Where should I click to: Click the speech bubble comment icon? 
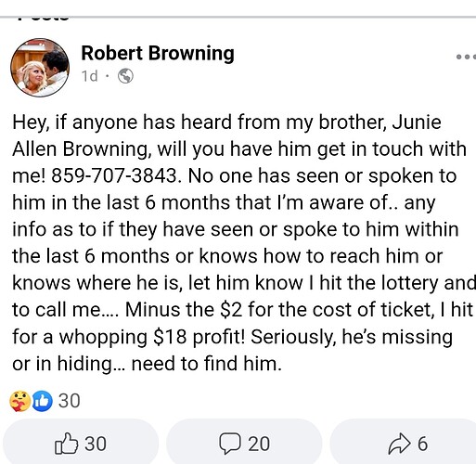click(x=230, y=444)
